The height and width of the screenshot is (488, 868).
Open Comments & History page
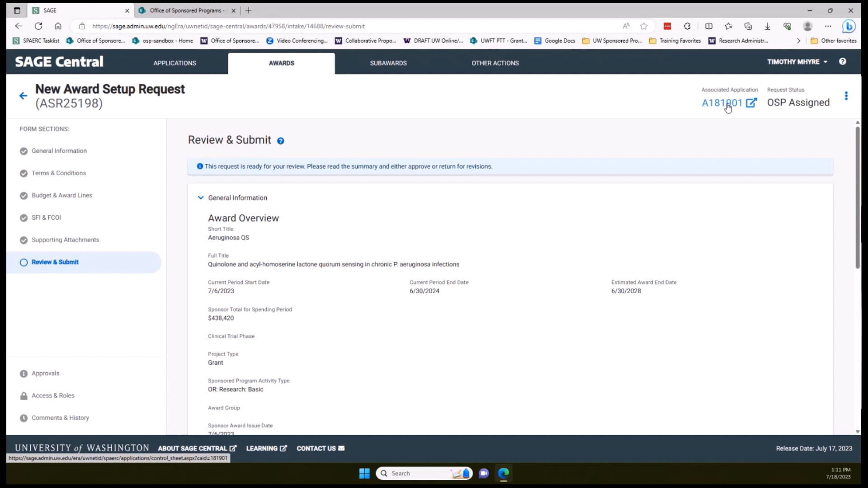pos(60,418)
